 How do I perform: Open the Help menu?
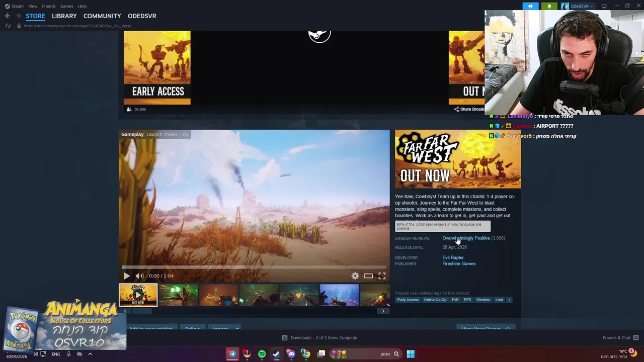point(82,6)
